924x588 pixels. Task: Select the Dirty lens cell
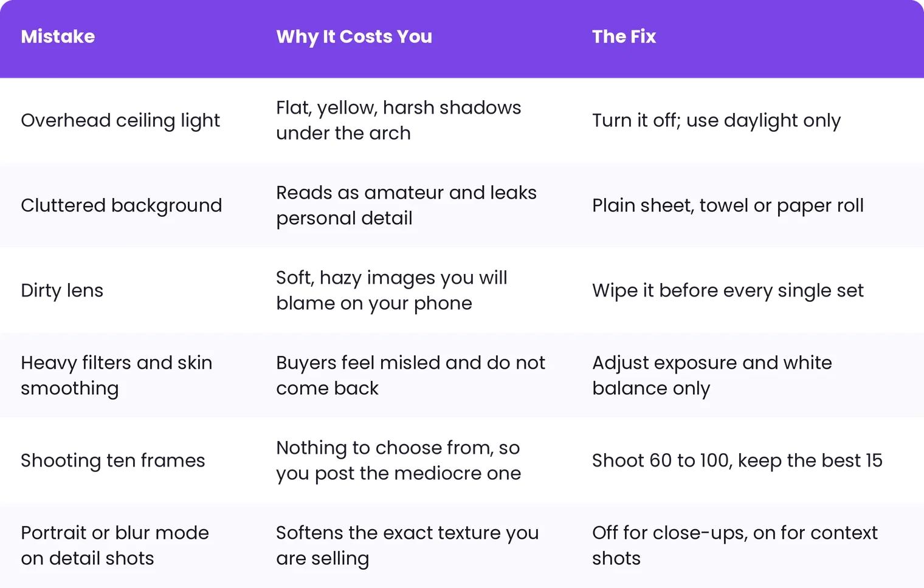62,290
